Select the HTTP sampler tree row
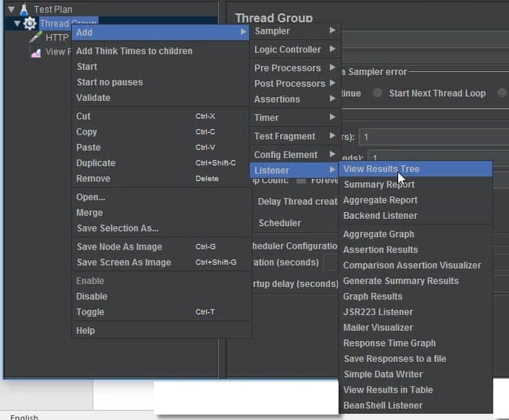 pos(57,38)
